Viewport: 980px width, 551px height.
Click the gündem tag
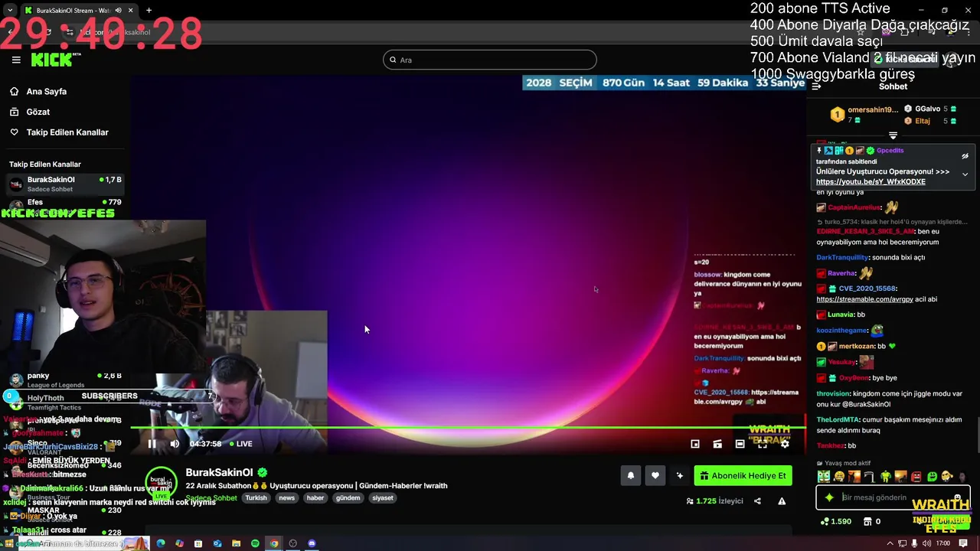click(x=348, y=498)
